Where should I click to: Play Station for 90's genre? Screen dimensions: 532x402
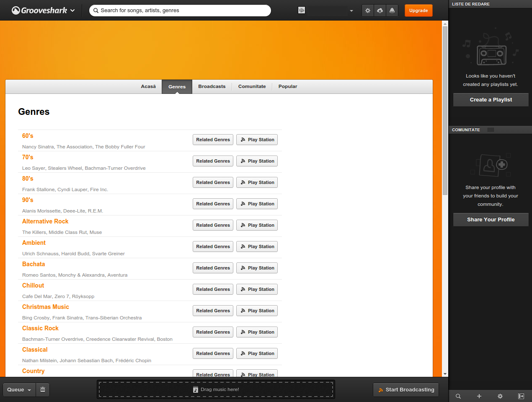pyautogui.click(x=257, y=204)
